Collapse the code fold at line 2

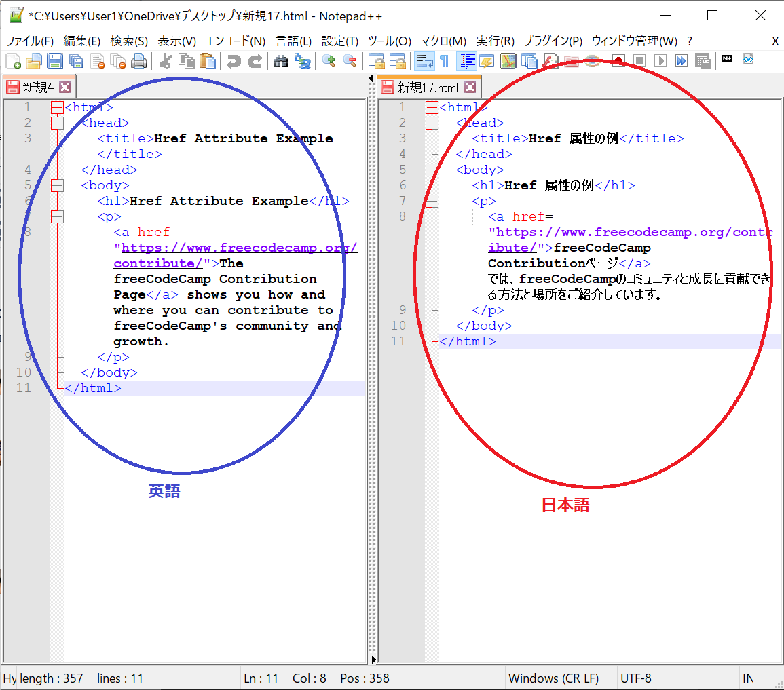pos(58,123)
